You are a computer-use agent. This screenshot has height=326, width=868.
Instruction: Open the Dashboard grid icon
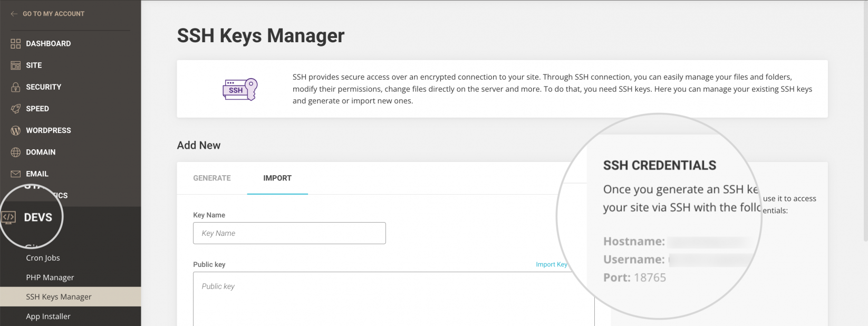click(16, 44)
